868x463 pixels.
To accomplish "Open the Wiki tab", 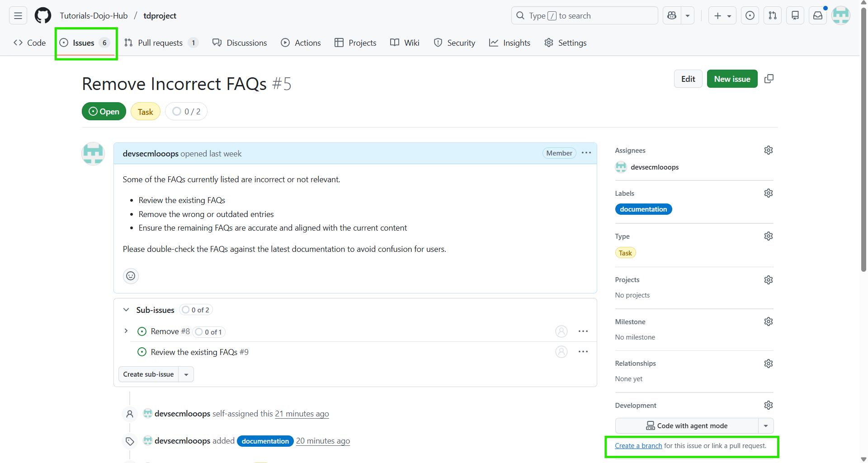I will tap(405, 43).
